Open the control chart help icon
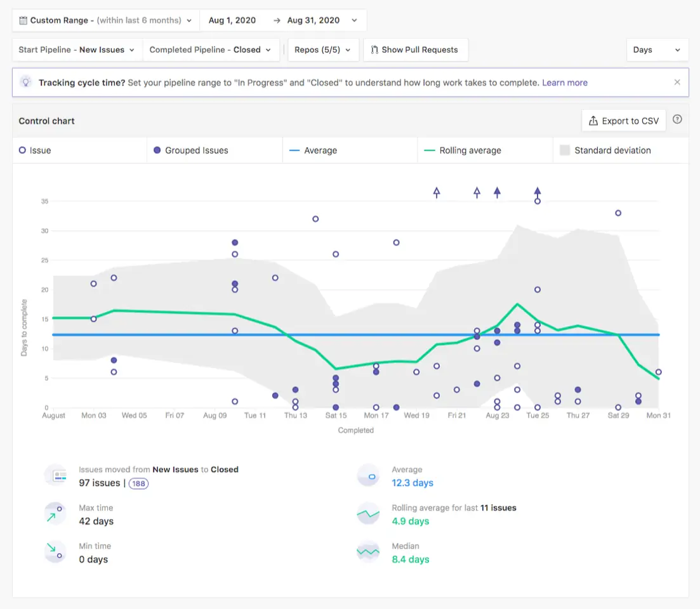This screenshot has width=700, height=609. 677,119
